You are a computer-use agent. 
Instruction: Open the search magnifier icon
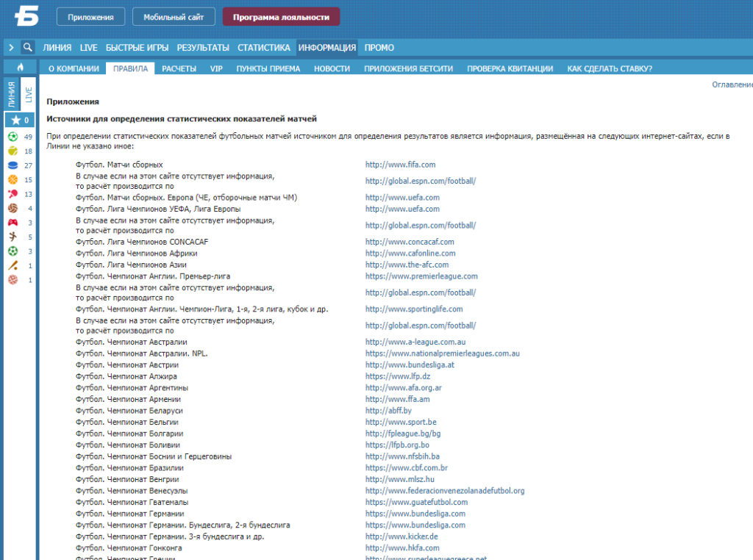point(28,47)
